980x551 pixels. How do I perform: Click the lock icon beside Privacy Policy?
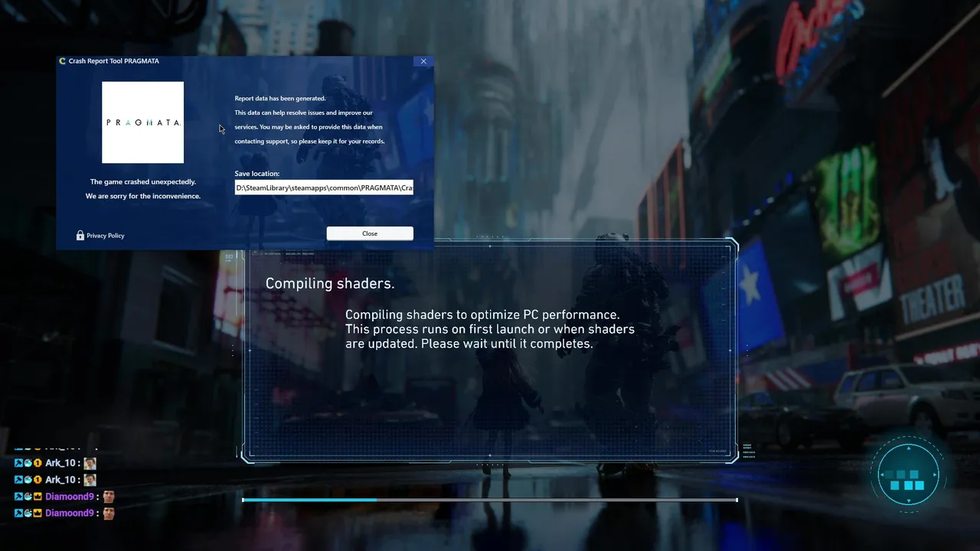tap(80, 236)
